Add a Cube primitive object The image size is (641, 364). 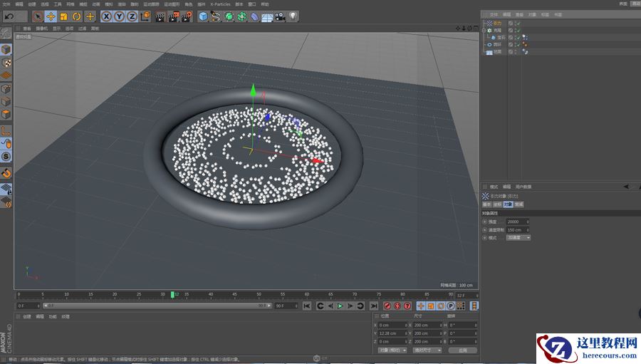[x=203, y=16]
